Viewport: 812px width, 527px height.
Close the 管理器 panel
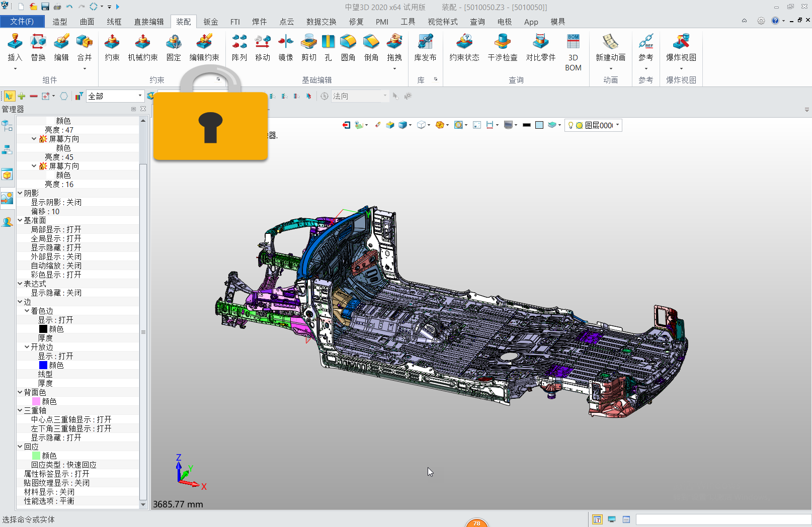(x=143, y=109)
